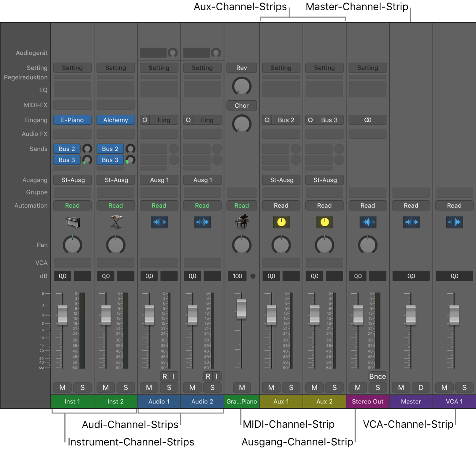Click the Inst 1 volume fader
Screen dimensions: 476x450
(63, 315)
